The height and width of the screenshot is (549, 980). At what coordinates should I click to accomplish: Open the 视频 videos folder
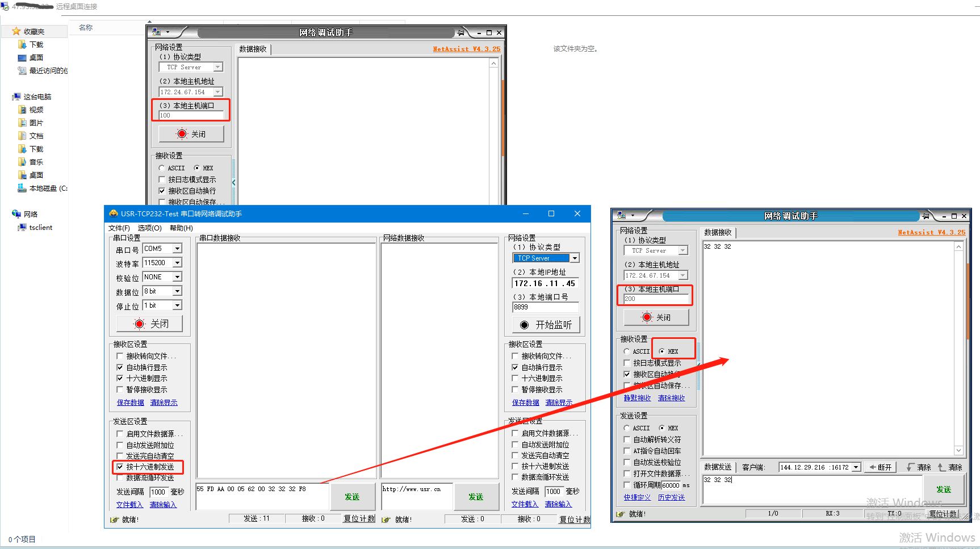click(x=36, y=110)
